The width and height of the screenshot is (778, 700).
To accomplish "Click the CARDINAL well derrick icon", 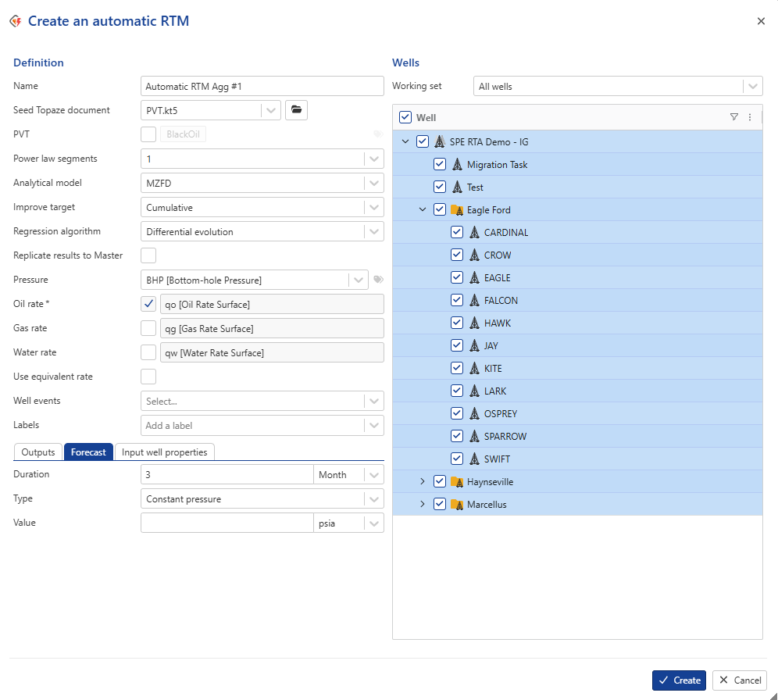I will tap(474, 233).
